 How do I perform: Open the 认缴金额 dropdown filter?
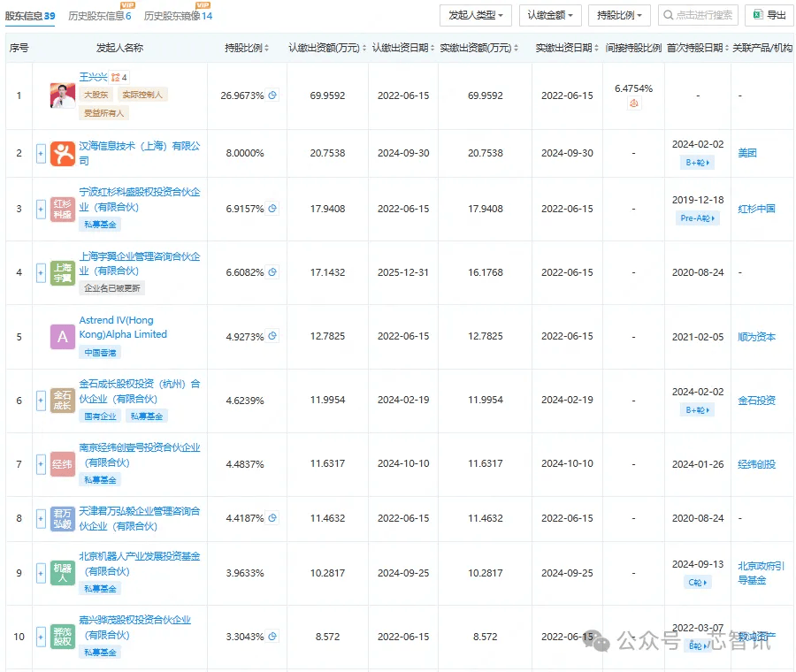coord(550,15)
